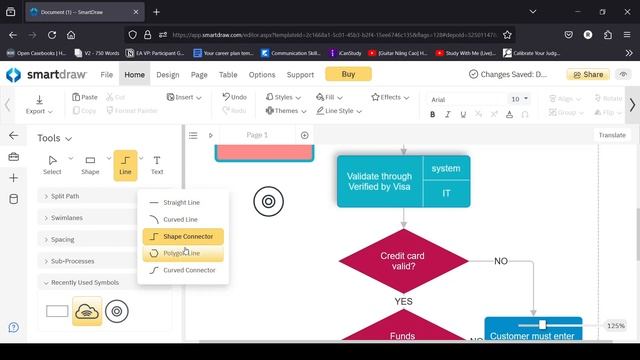Select the Shape rectangle tool
The image size is (640, 360).
[90, 165]
